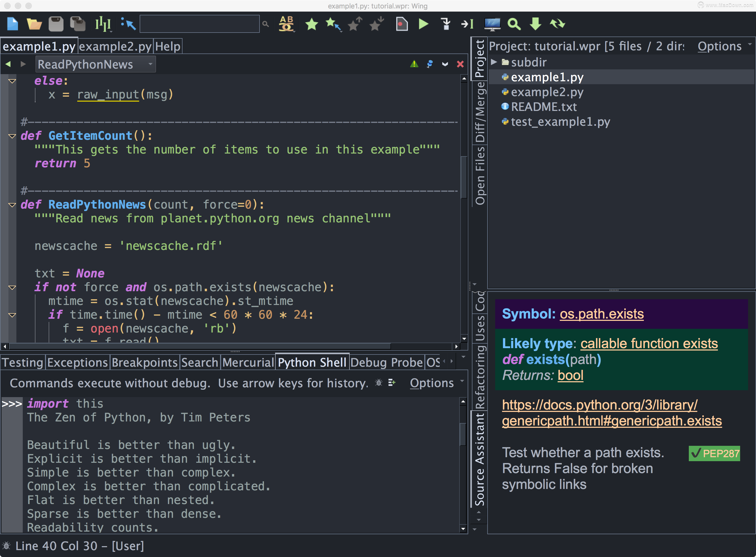Fold the 'if not force' block marker
This screenshot has height=557, width=756.
point(12,288)
